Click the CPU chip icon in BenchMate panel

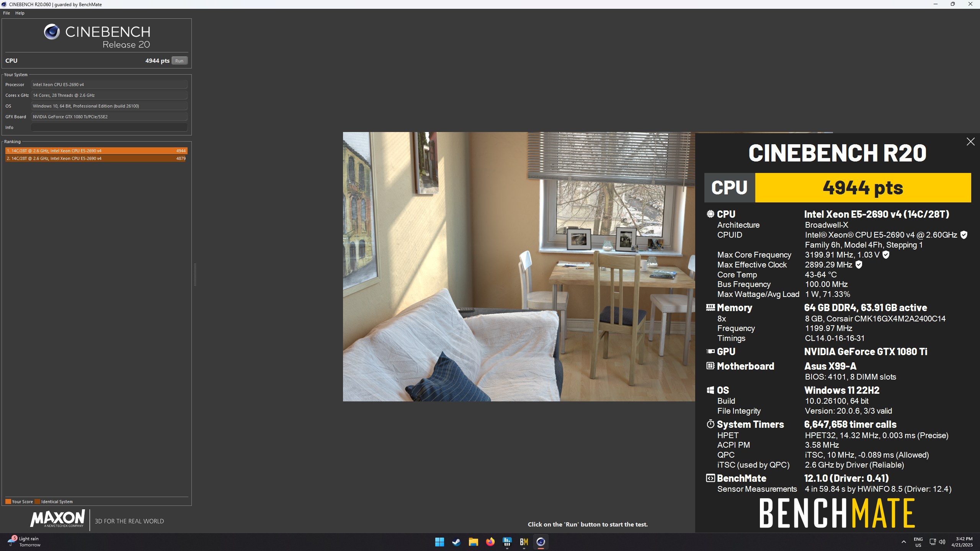click(710, 214)
